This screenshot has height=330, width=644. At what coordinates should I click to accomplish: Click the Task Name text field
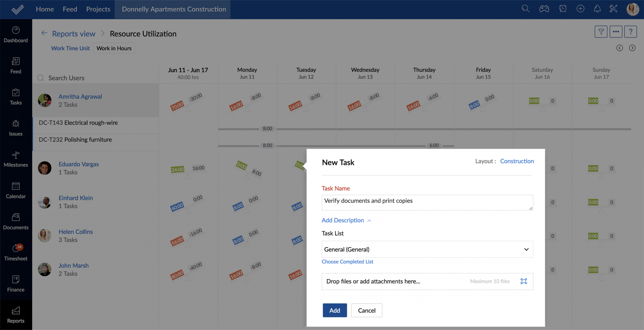[427, 202]
